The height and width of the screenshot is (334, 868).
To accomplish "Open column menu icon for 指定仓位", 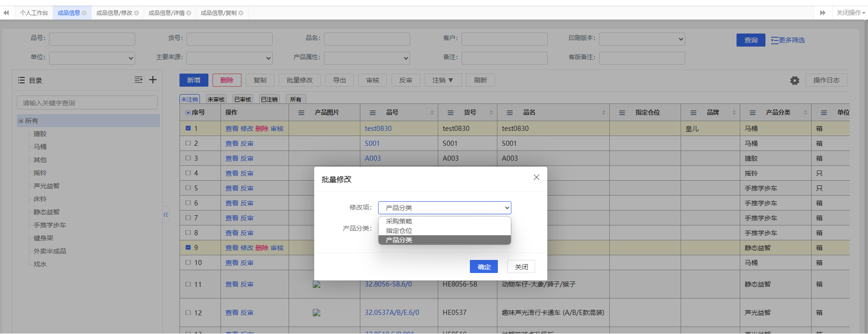I will pyautogui.click(x=622, y=113).
